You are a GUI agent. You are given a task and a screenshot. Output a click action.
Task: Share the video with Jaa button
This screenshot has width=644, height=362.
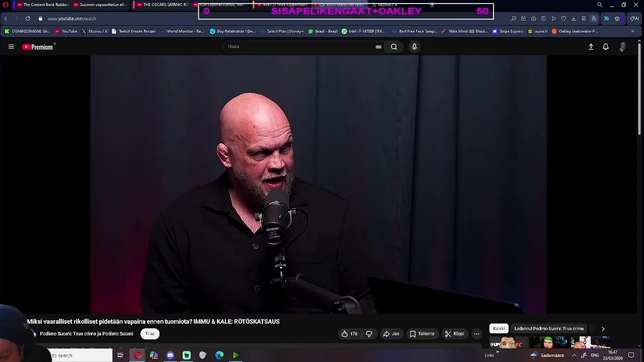[391, 334]
